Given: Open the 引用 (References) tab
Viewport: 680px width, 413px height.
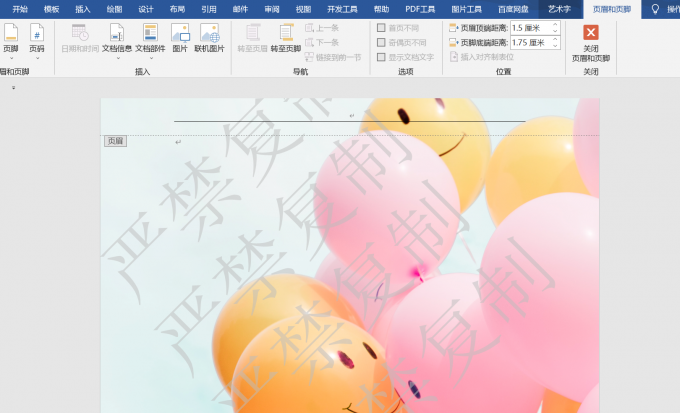Looking at the screenshot, I should click(x=209, y=9).
